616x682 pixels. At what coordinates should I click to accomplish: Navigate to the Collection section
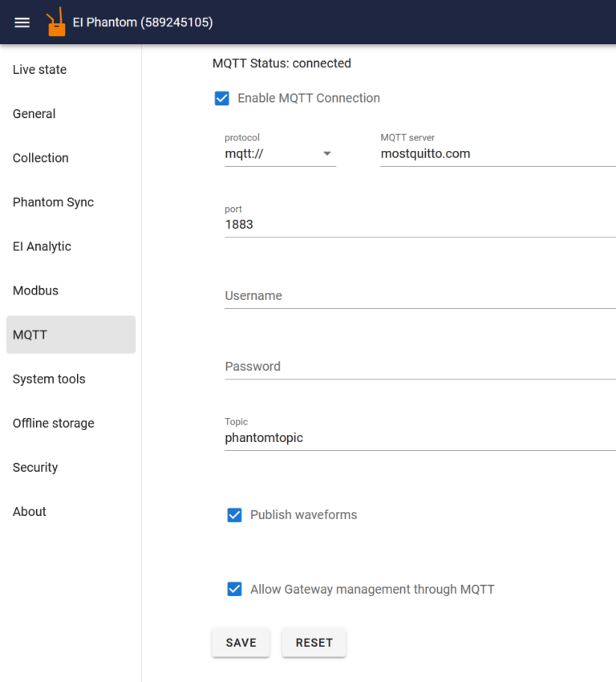pyautogui.click(x=40, y=158)
